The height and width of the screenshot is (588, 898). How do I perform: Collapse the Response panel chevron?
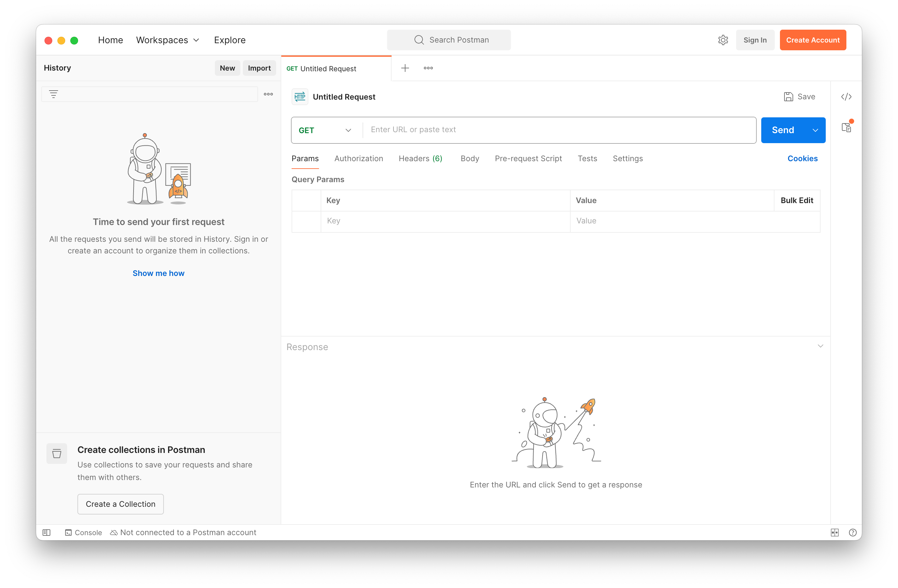click(820, 346)
